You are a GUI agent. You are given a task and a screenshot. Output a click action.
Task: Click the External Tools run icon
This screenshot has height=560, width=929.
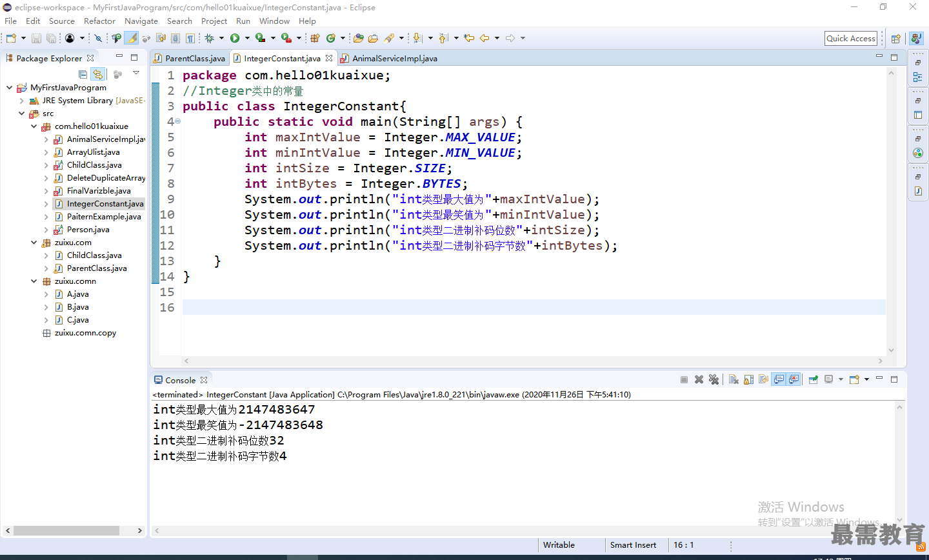(x=286, y=38)
